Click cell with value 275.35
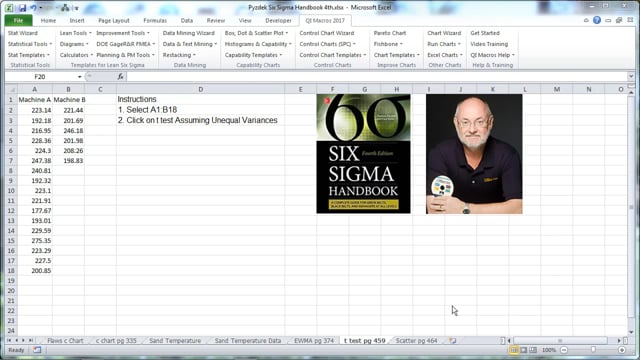The width and height of the screenshot is (640, 360). coord(35,241)
